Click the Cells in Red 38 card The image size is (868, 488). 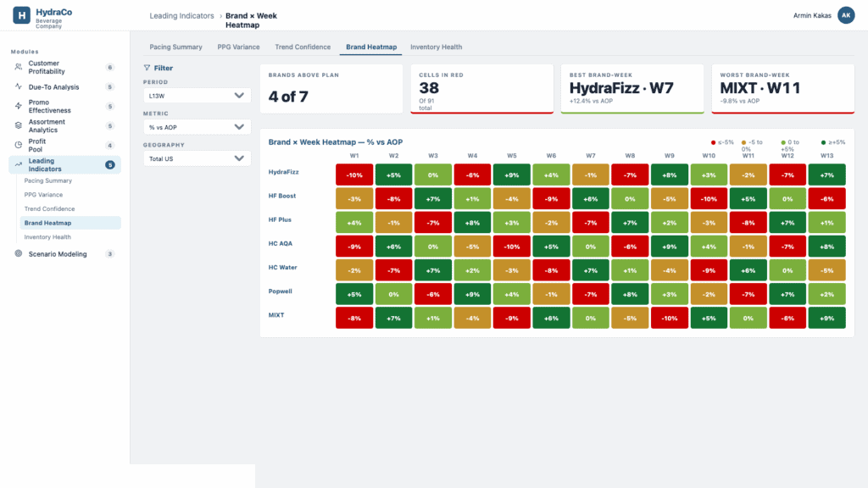click(x=482, y=88)
